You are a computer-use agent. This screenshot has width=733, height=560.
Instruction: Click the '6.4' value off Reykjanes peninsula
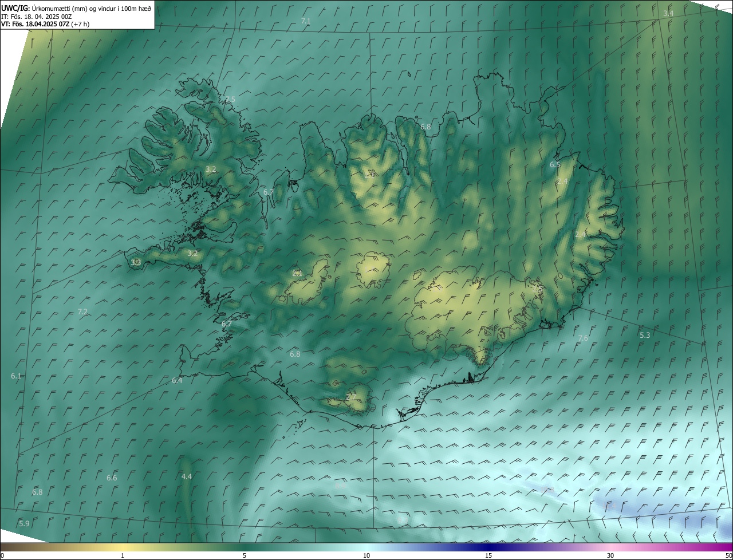click(x=177, y=381)
